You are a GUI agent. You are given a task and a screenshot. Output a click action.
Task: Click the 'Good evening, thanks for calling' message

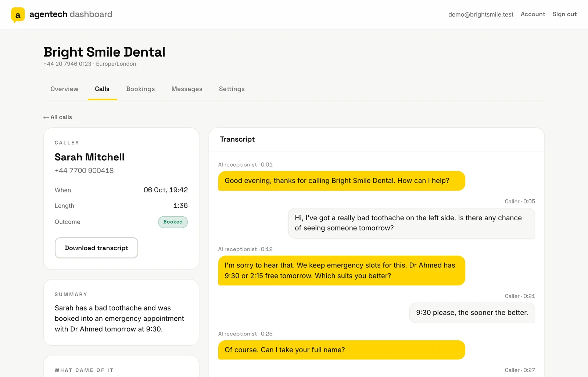pyautogui.click(x=342, y=181)
